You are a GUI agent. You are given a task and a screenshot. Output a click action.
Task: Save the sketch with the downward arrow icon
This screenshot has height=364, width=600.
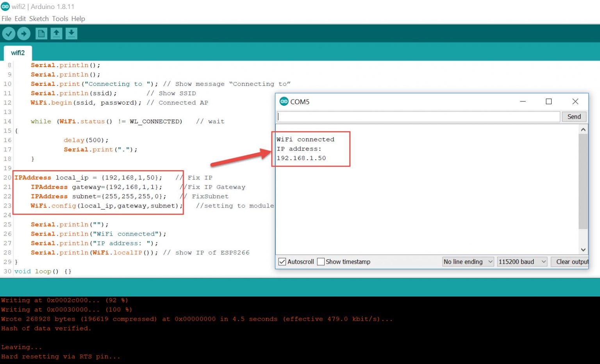pyautogui.click(x=71, y=33)
